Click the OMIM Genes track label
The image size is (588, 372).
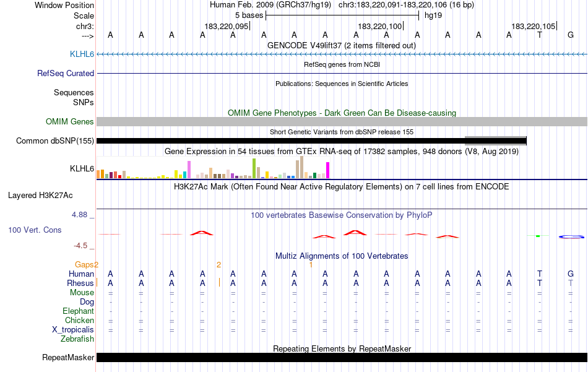[69, 121]
